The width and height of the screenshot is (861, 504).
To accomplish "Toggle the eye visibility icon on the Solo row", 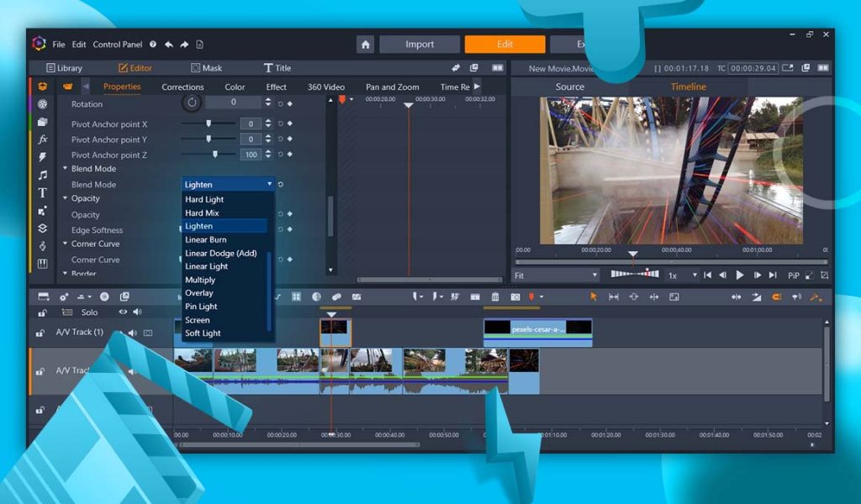I will [123, 312].
